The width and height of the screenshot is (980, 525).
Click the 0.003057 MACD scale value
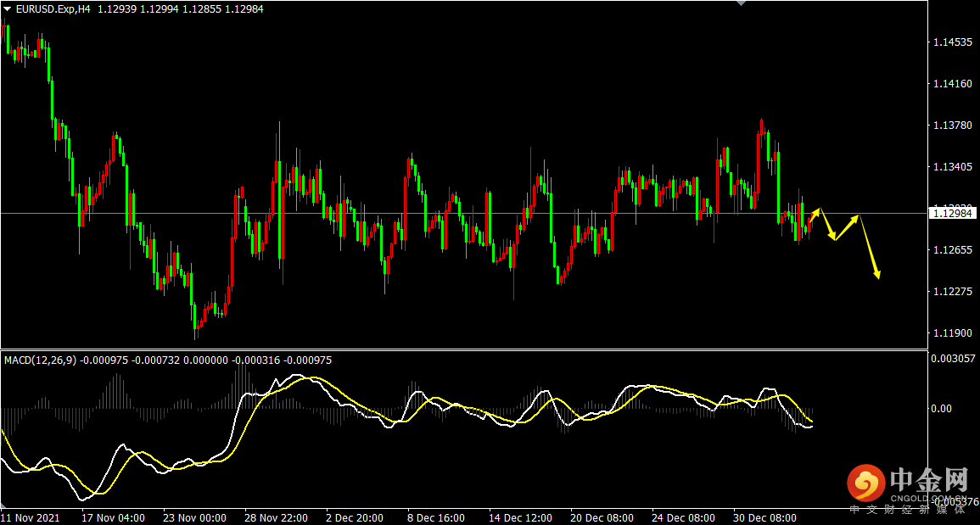click(954, 359)
